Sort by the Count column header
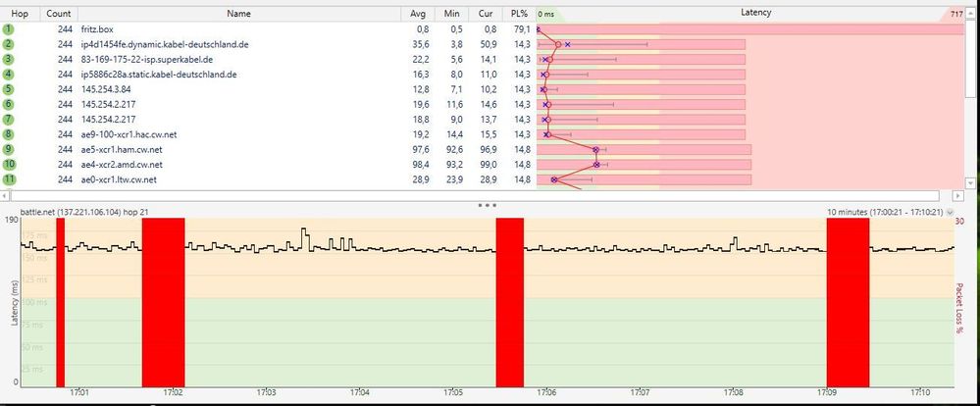 click(x=59, y=13)
